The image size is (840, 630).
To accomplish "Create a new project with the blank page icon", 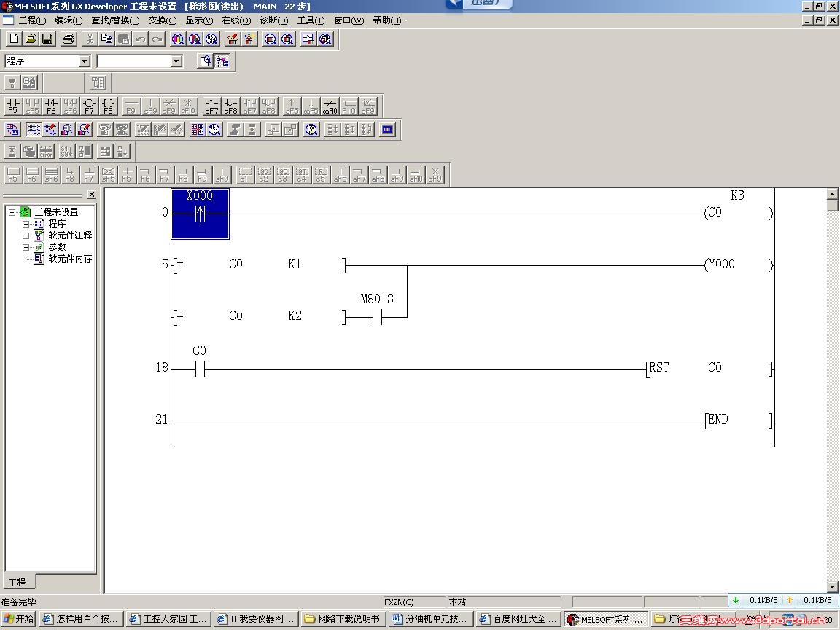I will point(15,39).
